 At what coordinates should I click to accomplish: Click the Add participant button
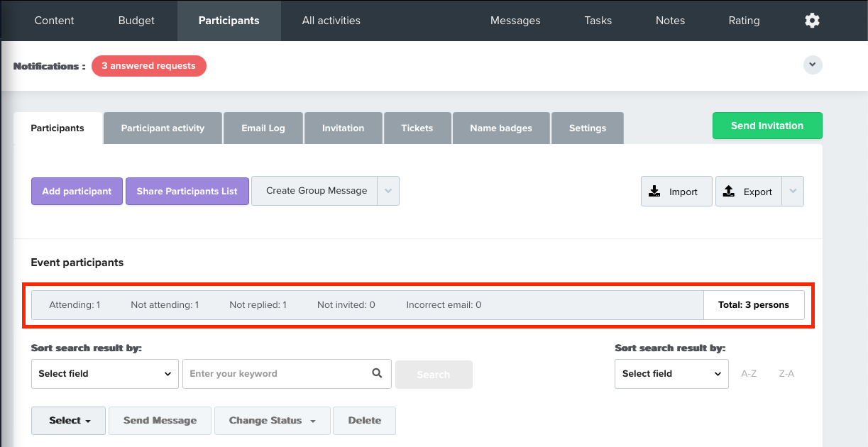(x=77, y=192)
